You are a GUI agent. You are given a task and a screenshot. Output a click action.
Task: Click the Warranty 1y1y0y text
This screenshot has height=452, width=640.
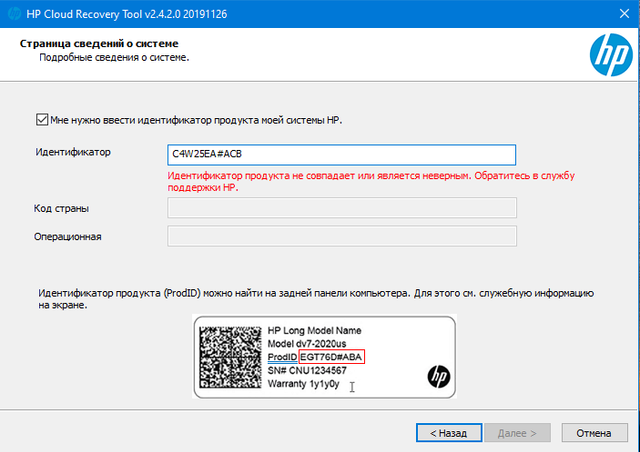point(303,384)
